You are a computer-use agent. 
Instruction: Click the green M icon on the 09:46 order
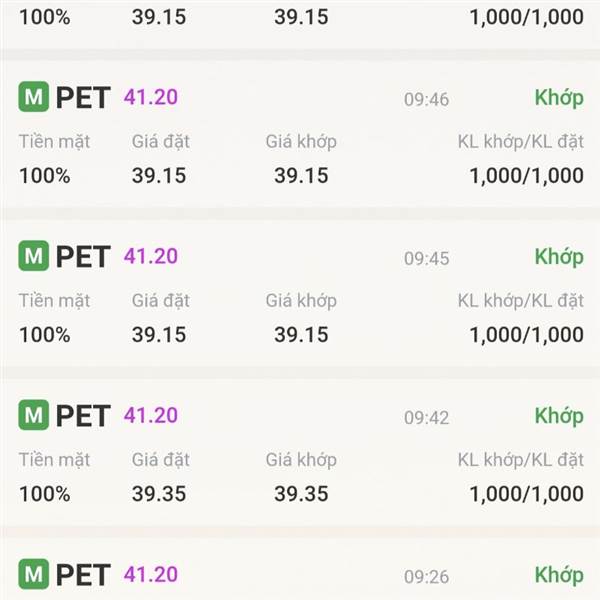[x=34, y=97]
